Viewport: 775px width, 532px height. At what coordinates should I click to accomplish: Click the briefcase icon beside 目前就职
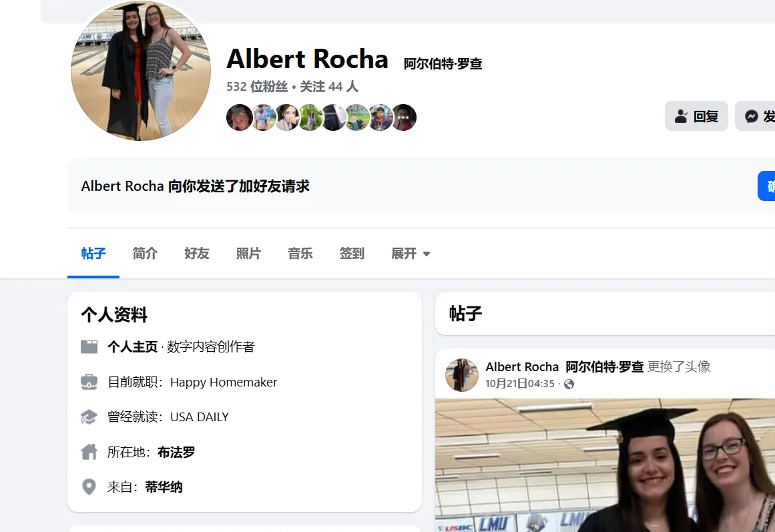89,382
